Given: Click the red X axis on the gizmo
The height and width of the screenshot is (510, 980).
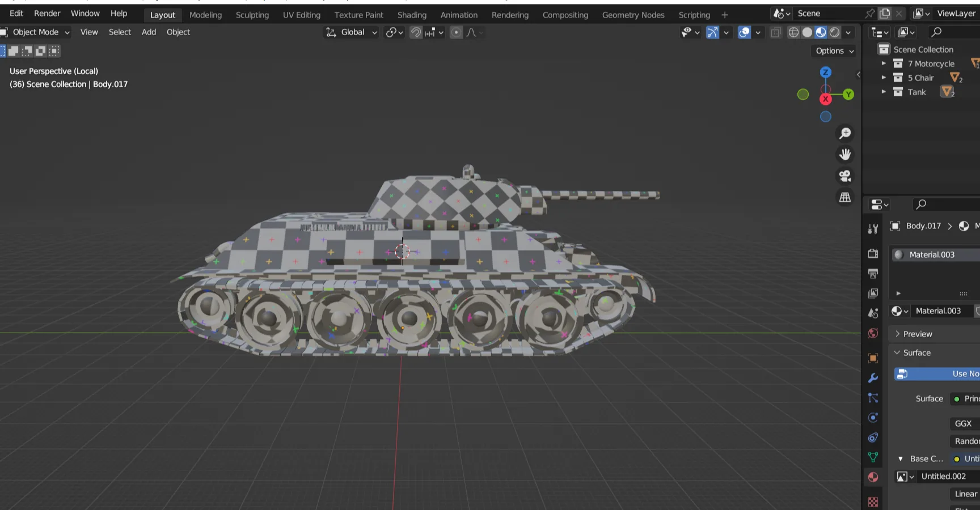Looking at the screenshot, I should pyautogui.click(x=825, y=99).
